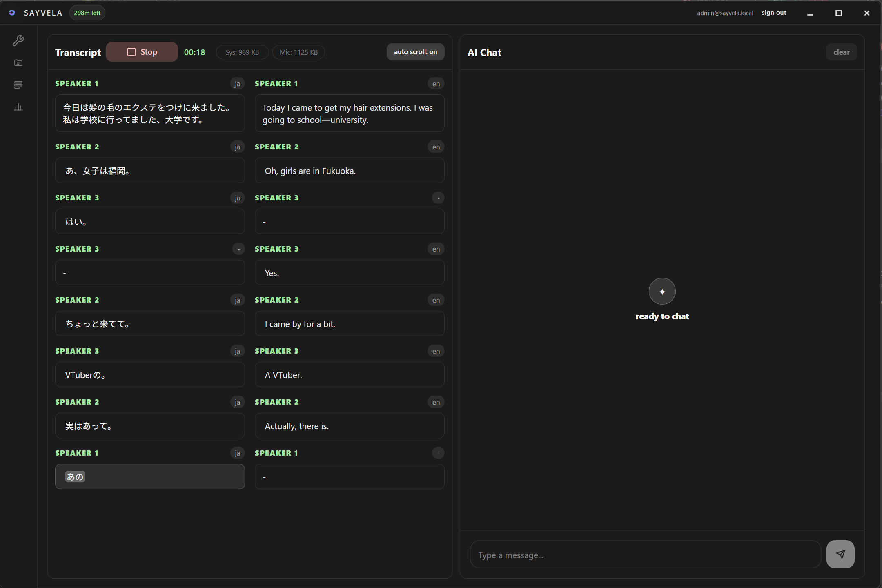Open the folder icon in sidebar

pyautogui.click(x=18, y=62)
